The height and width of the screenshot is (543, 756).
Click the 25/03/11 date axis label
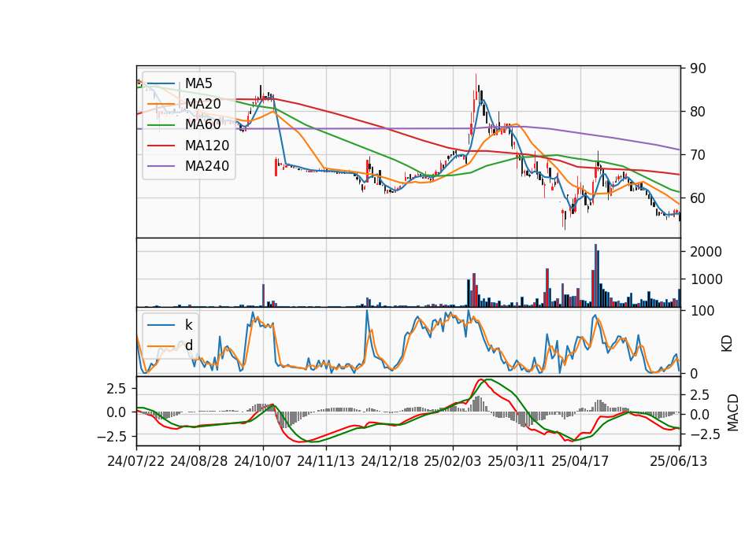(x=517, y=461)
